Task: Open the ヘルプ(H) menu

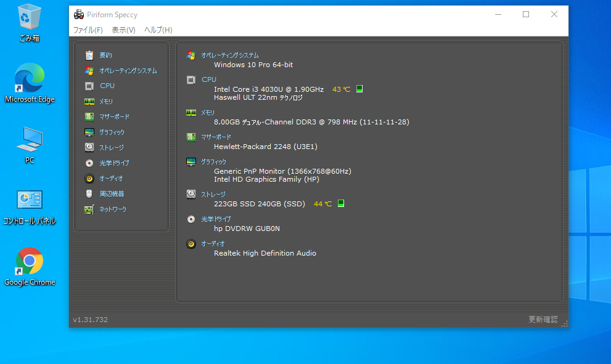Action: pyautogui.click(x=158, y=30)
